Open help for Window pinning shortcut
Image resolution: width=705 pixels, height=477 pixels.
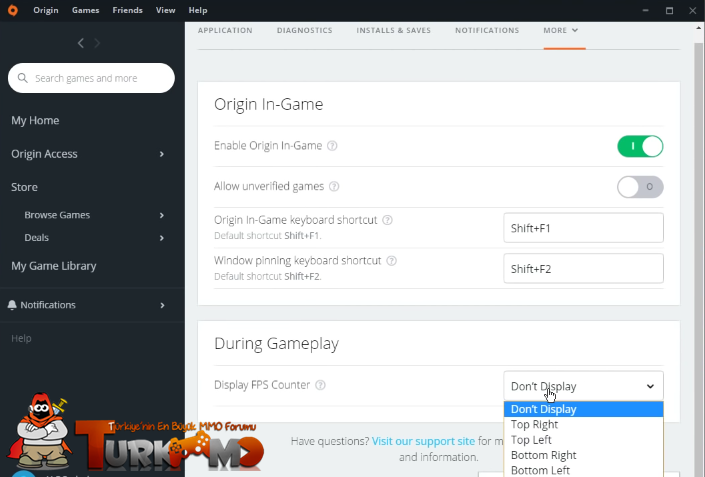pos(392,261)
